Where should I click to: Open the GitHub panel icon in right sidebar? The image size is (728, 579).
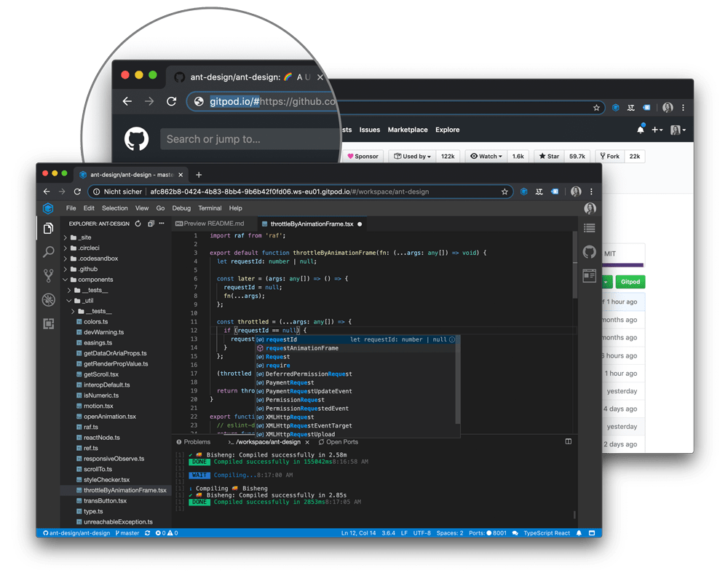(x=589, y=252)
